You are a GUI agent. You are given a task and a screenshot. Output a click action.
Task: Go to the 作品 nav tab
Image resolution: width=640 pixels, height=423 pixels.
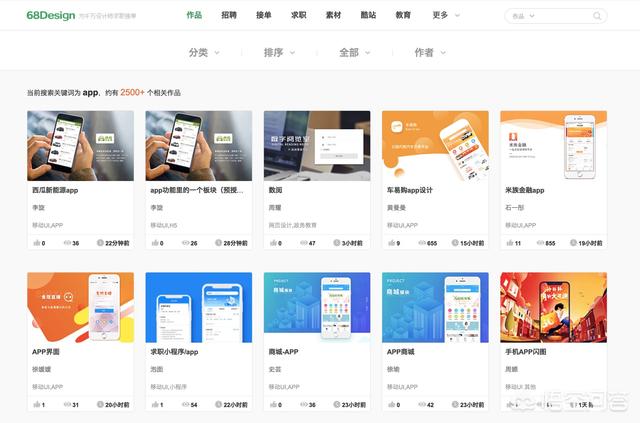coord(194,15)
